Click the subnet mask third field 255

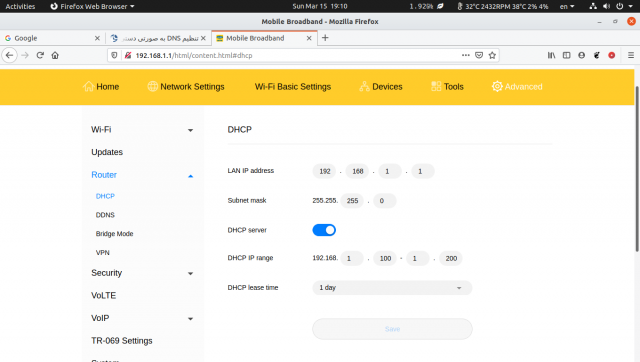(x=352, y=201)
